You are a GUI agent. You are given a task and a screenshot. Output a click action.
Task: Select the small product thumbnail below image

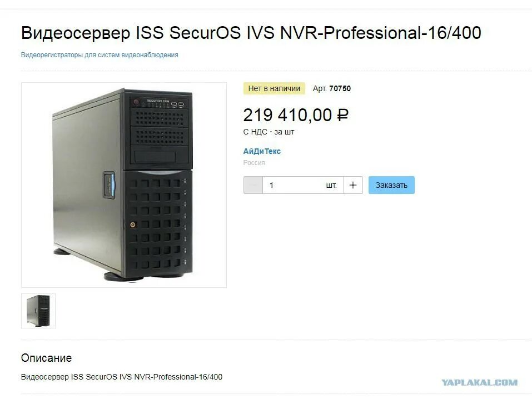point(38,311)
